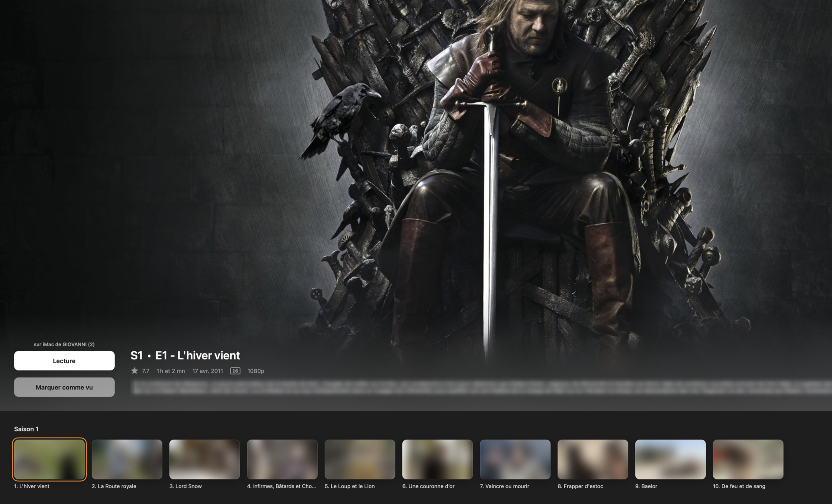Click the Lecture play button
Image resolution: width=832 pixels, height=504 pixels.
64,361
